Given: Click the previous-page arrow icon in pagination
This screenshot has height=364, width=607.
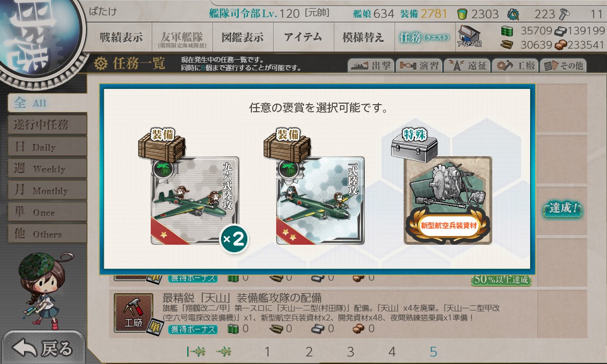Looking at the screenshot, I should 224,351.
